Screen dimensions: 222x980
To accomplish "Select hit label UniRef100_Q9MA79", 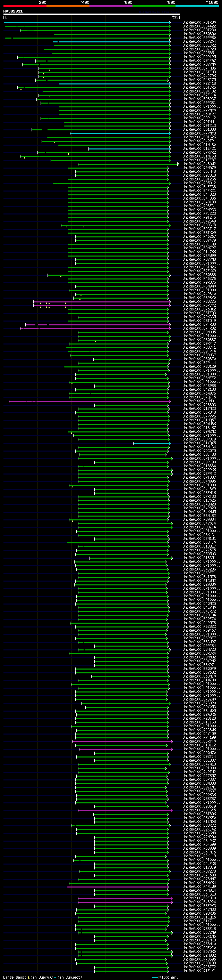I will (x=199, y=168).
